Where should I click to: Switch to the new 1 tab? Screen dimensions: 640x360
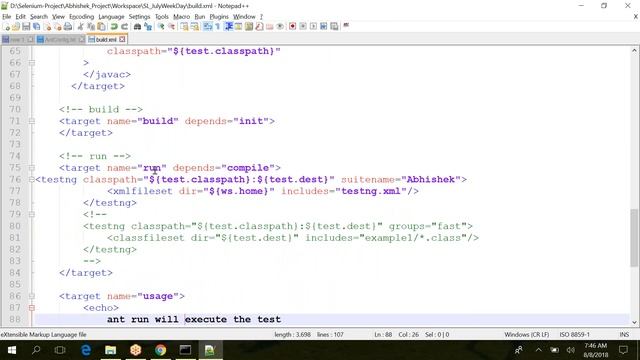[17, 40]
